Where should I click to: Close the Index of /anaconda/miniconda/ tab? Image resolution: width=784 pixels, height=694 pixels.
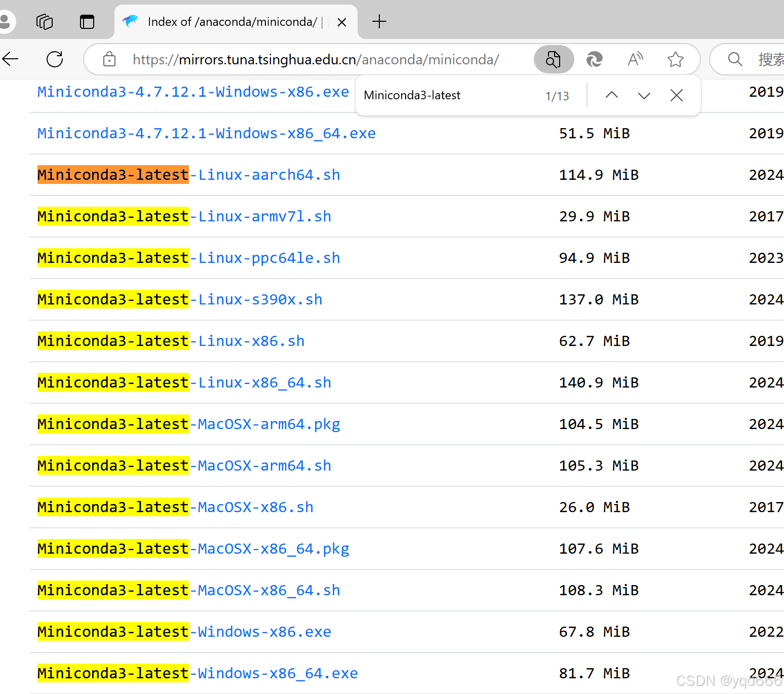(342, 22)
